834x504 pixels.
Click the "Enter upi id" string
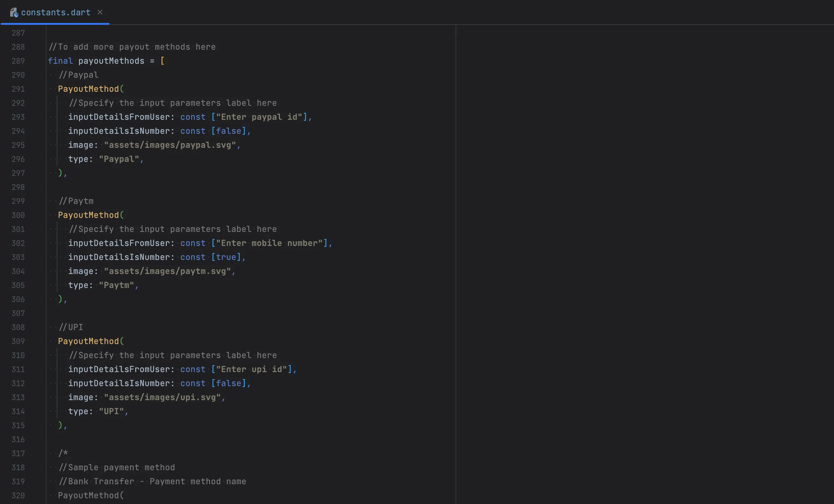251,369
